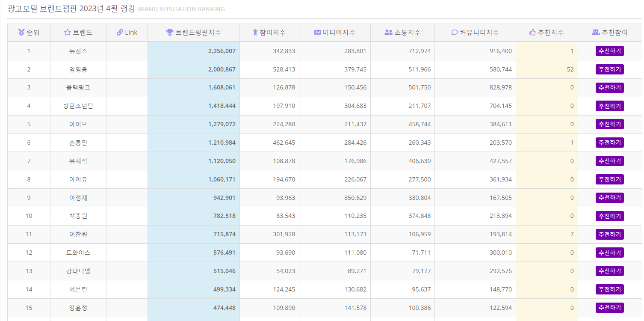Click the Link column header text
Image resolution: width=644 pixels, height=321 pixels.
tap(131, 33)
